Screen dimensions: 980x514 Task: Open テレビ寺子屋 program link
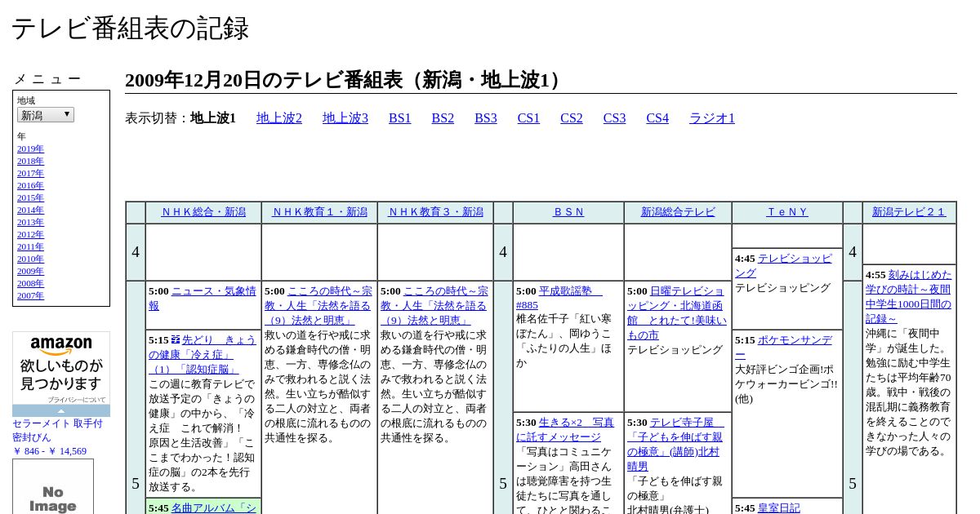coord(675,445)
